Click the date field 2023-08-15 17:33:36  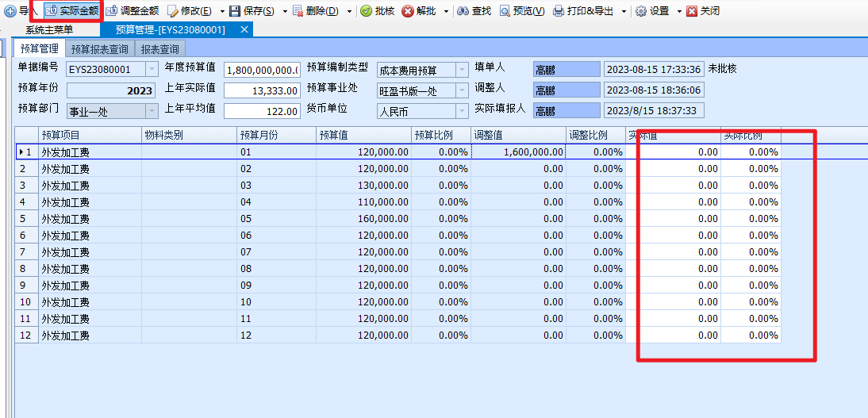654,69
